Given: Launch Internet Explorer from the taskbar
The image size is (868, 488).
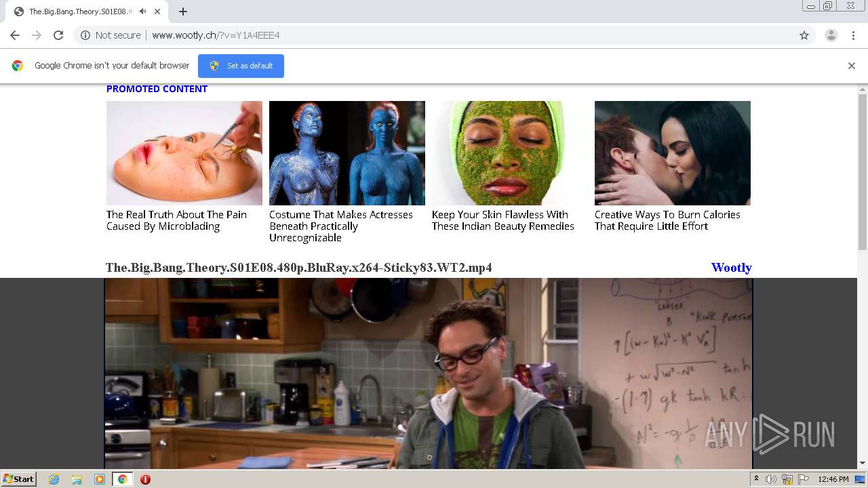Looking at the screenshot, I should tap(54, 479).
